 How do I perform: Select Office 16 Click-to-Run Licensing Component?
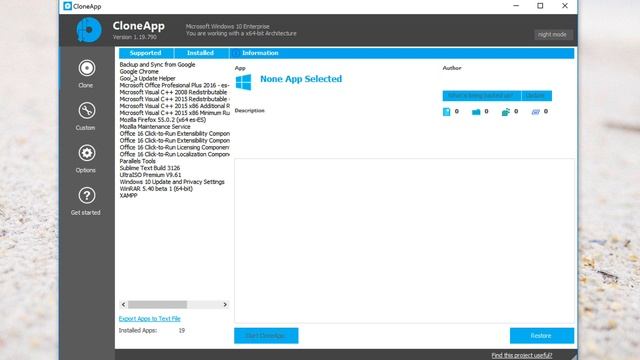[x=174, y=147]
